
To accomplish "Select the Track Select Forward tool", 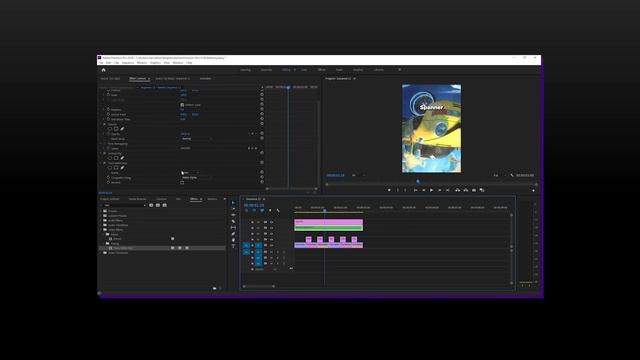I will coord(233,209).
